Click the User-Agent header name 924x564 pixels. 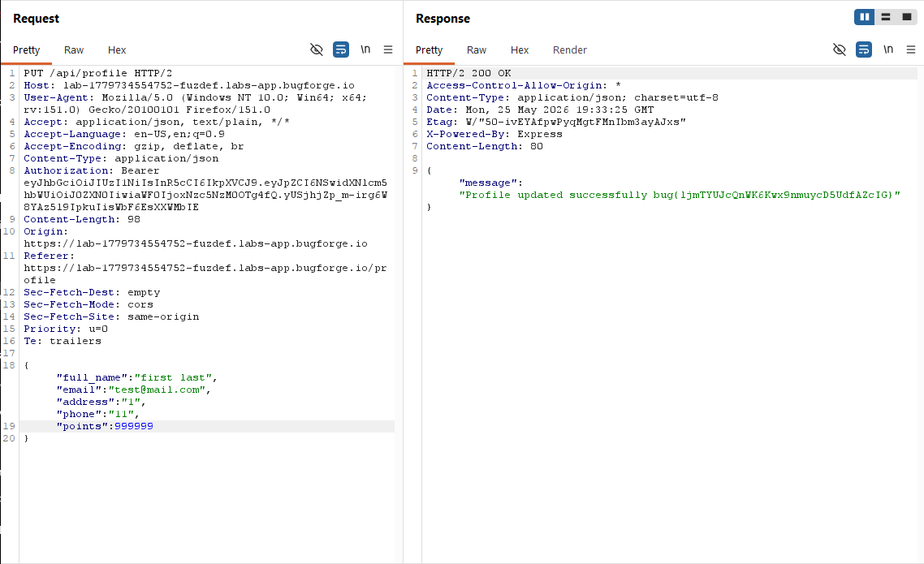56,97
